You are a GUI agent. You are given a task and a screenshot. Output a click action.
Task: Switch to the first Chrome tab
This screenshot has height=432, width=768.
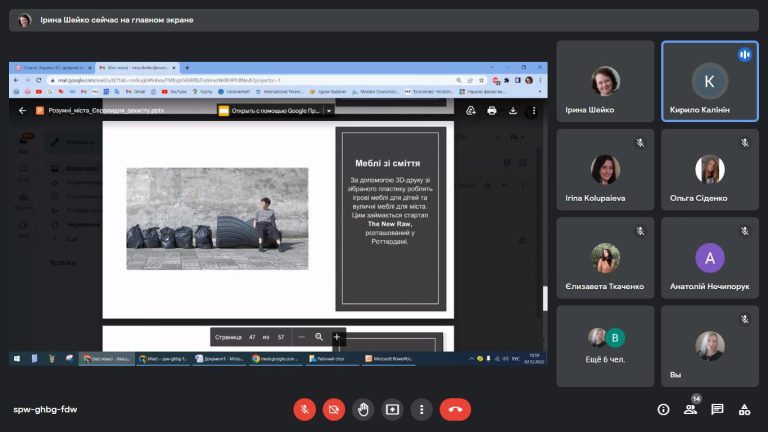[x=53, y=68]
